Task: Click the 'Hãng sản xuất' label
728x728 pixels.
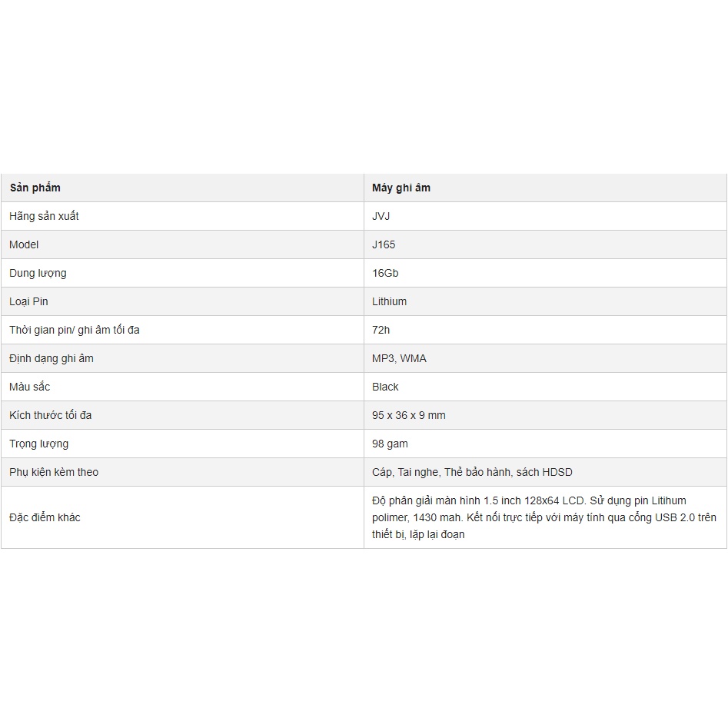Action: pos(44,216)
